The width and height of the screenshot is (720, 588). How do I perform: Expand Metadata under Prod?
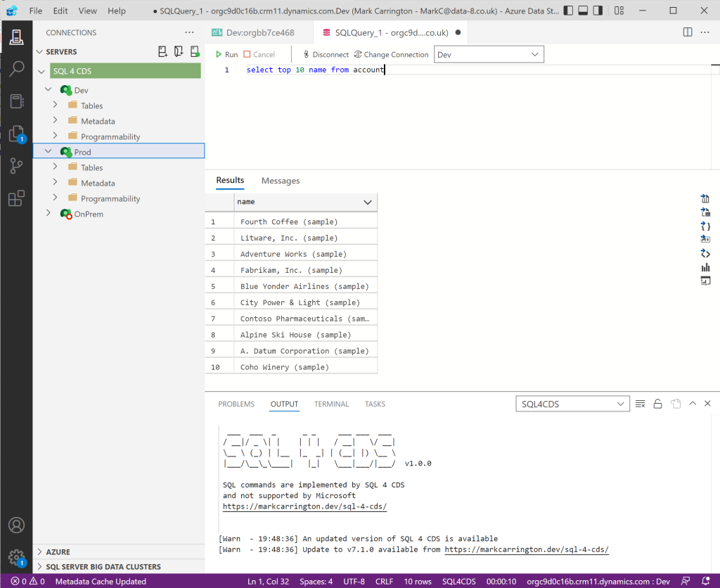pyautogui.click(x=55, y=182)
